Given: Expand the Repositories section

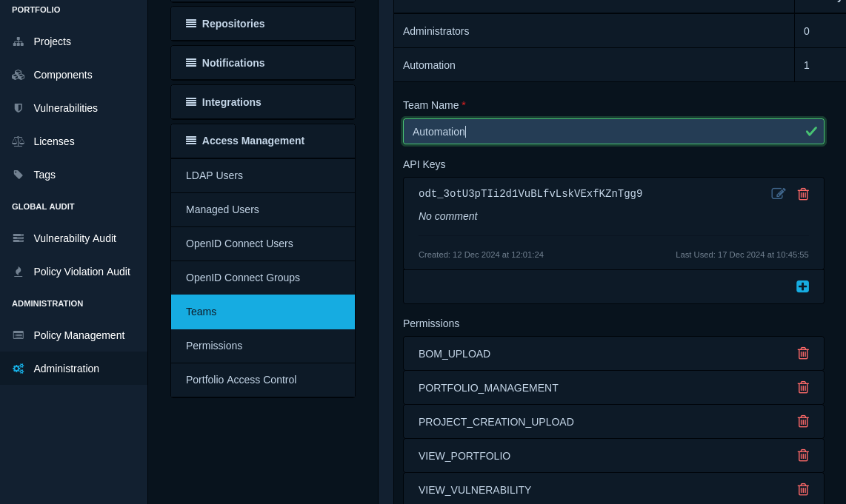Looking at the screenshot, I should 262,24.
